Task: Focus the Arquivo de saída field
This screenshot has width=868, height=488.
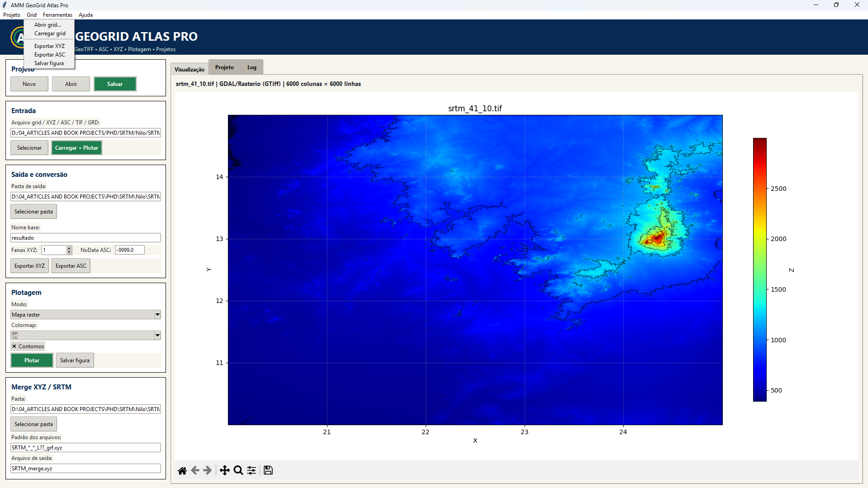Action: point(85,469)
